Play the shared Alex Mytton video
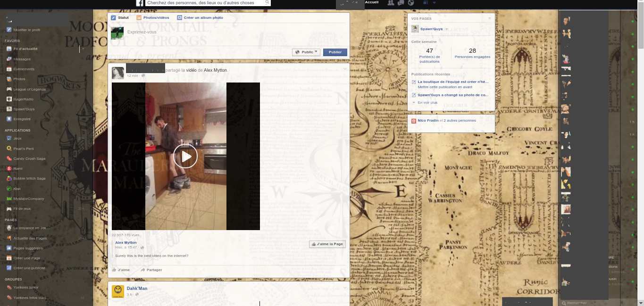Screen dimensions: 644x306 (185, 156)
